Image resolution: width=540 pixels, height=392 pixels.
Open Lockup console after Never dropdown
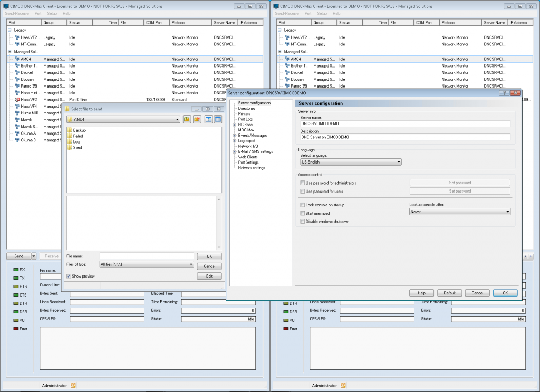click(x=508, y=212)
